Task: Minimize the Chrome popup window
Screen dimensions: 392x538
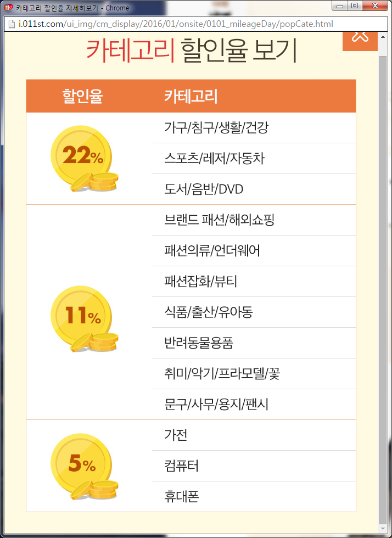Action: tap(341, 7)
